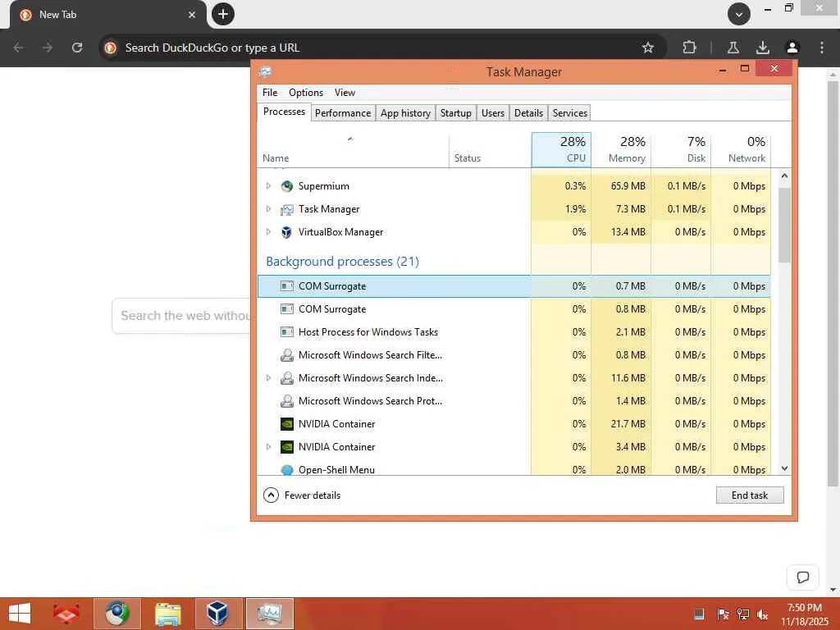840x630 pixels.
Task: Open the File menu in Task Manager
Action: (270, 93)
